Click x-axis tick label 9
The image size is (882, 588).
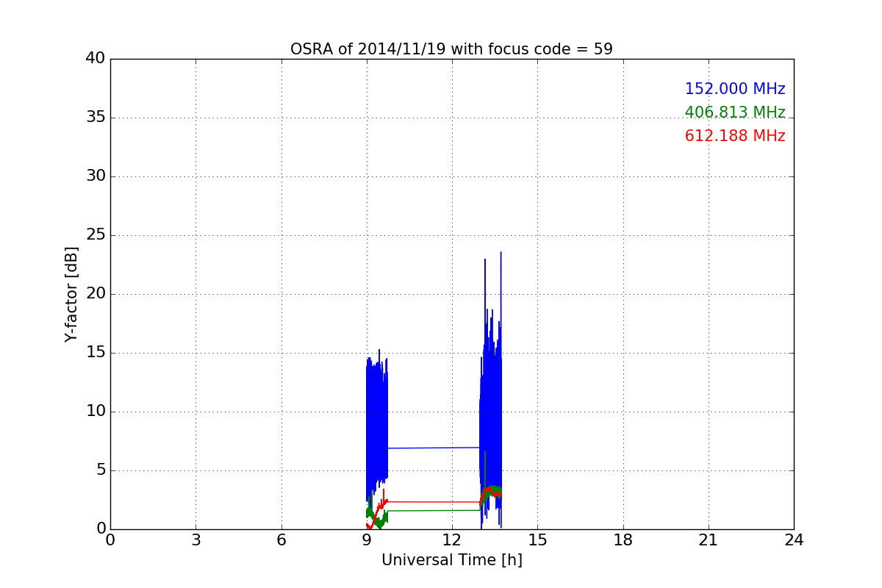click(367, 540)
